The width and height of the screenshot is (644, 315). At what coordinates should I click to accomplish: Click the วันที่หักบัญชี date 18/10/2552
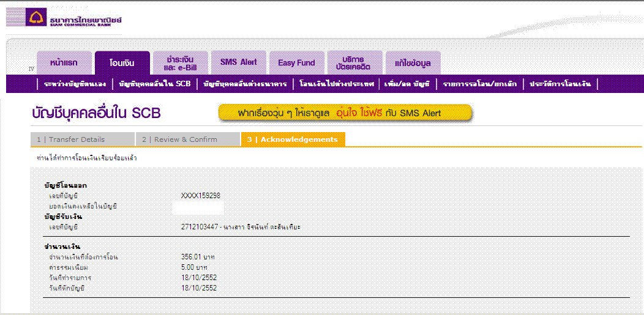(x=199, y=288)
